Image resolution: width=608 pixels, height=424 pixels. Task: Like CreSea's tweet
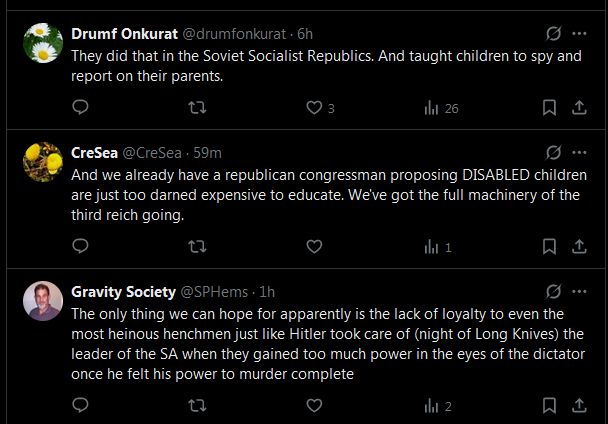(314, 247)
